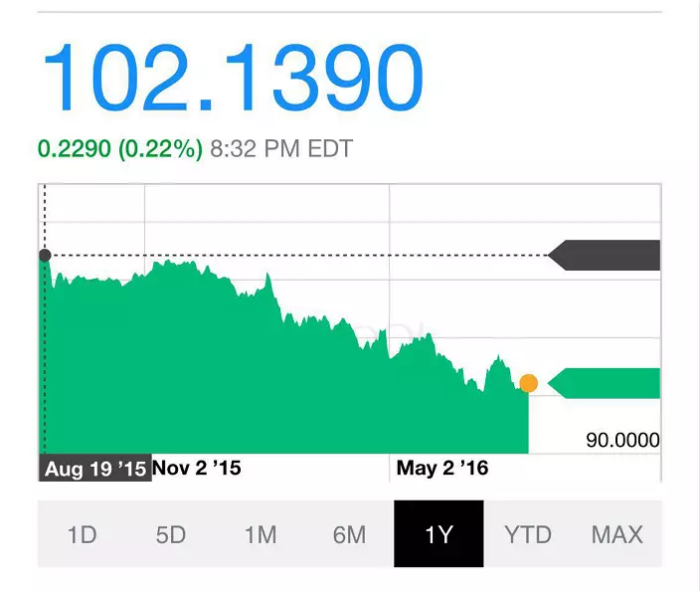Screen dimensions: 700x591
Task: Click the May 2 '16 axis date
Action: [442, 467]
